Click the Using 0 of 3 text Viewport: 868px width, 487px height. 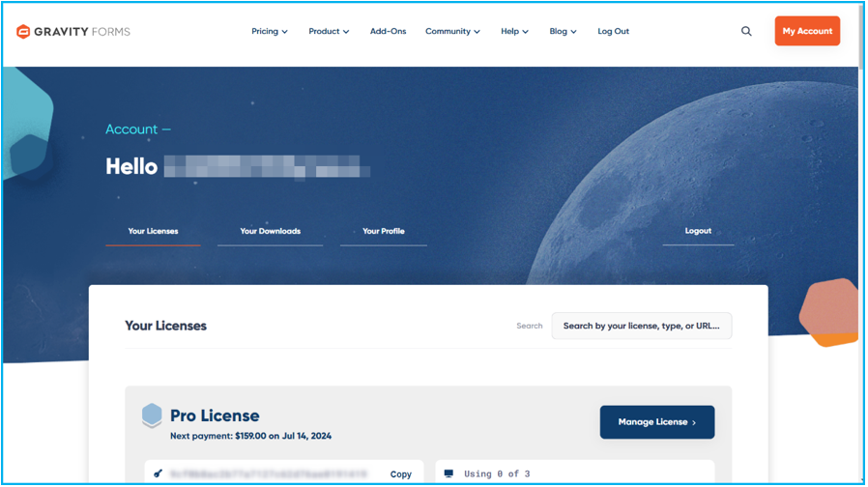tap(497, 473)
